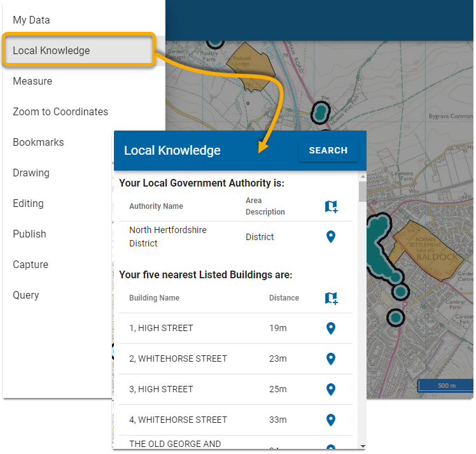Choose Zoom to Coordinates
Screen dimensions: 476x454
click(x=60, y=112)
